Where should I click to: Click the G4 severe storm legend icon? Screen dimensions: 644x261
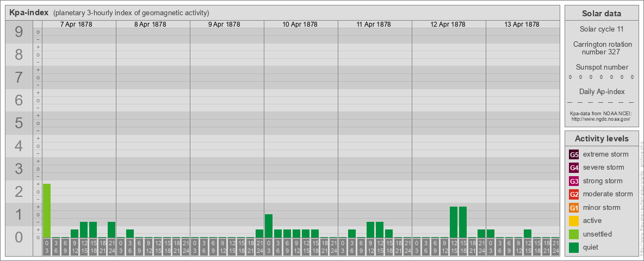574,168
